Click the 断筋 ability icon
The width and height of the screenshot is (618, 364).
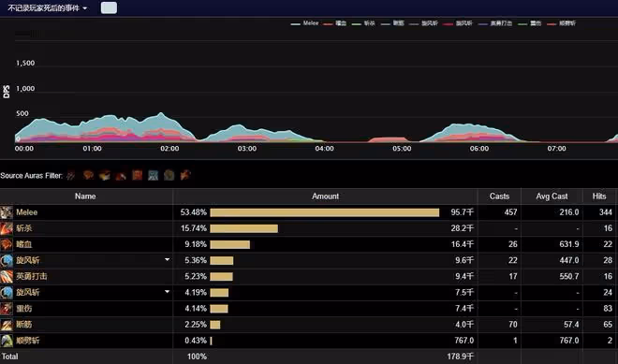tap(7, 325)
